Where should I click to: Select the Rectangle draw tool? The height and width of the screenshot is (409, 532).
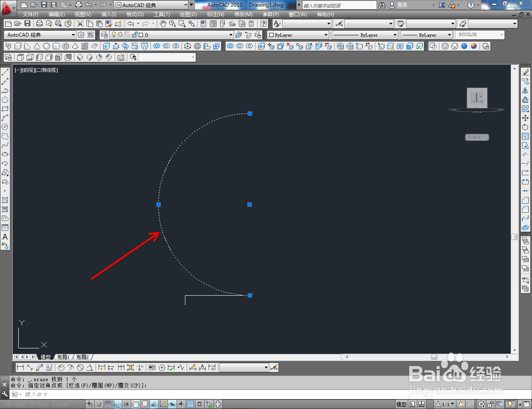pyautogui.click(x=5, y=109)
